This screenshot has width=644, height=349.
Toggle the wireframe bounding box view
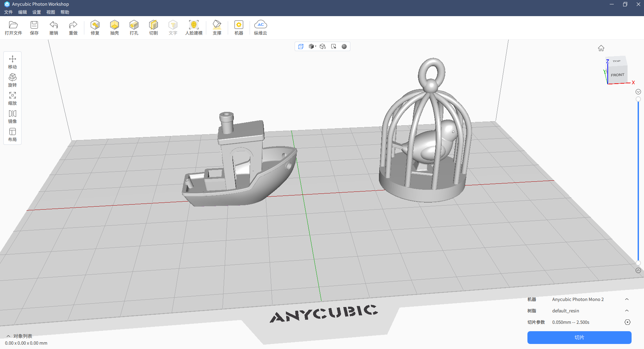click(x=301, y=46)
